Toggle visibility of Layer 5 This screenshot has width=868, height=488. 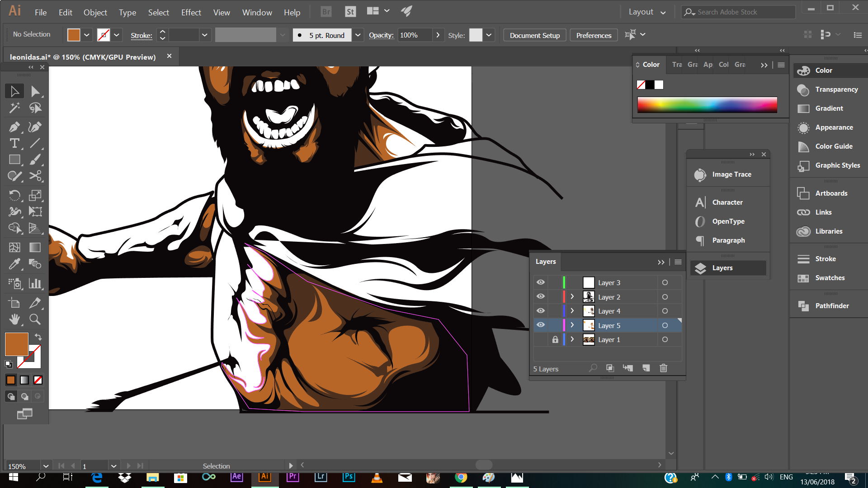pos(540,325)
